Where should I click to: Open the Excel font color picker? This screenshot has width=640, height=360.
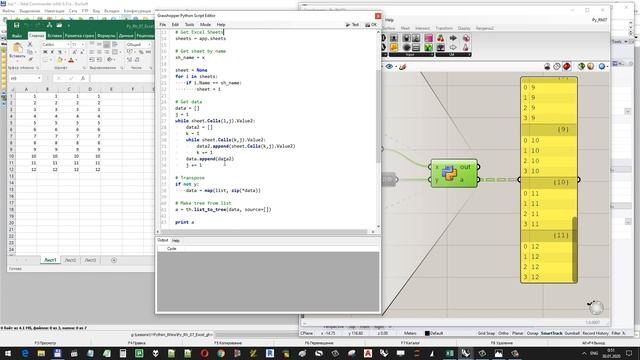72,60
